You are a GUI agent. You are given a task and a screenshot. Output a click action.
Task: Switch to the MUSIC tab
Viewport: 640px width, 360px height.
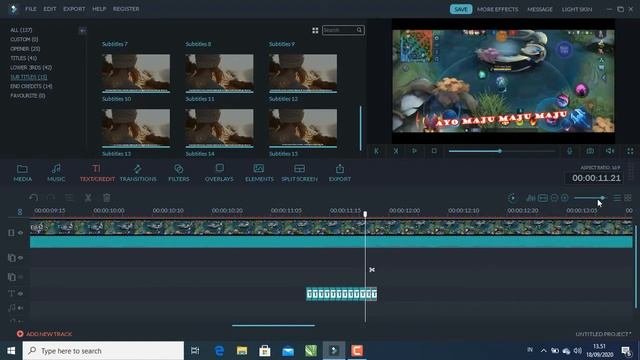pyautogui.click(x=56, y=173)
